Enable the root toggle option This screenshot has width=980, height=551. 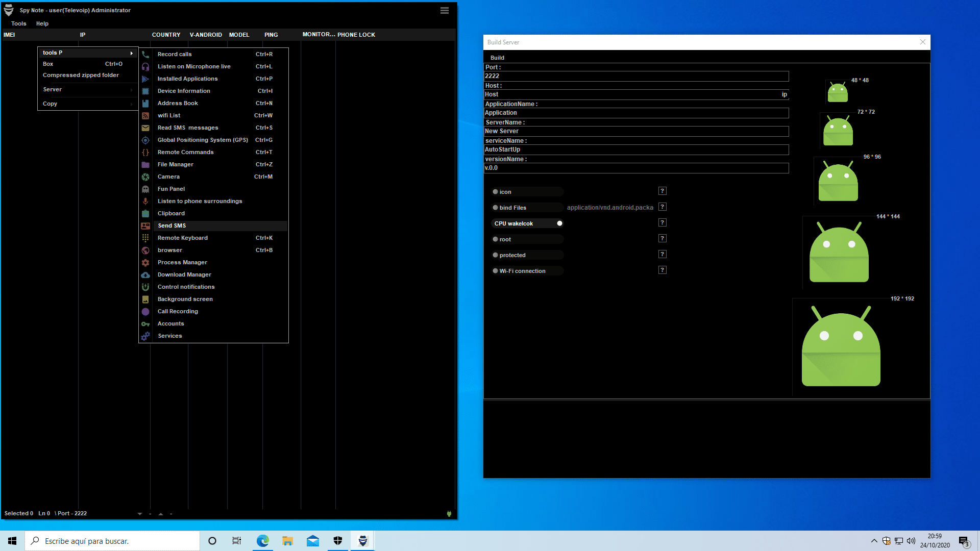click(x=496, y=239)
